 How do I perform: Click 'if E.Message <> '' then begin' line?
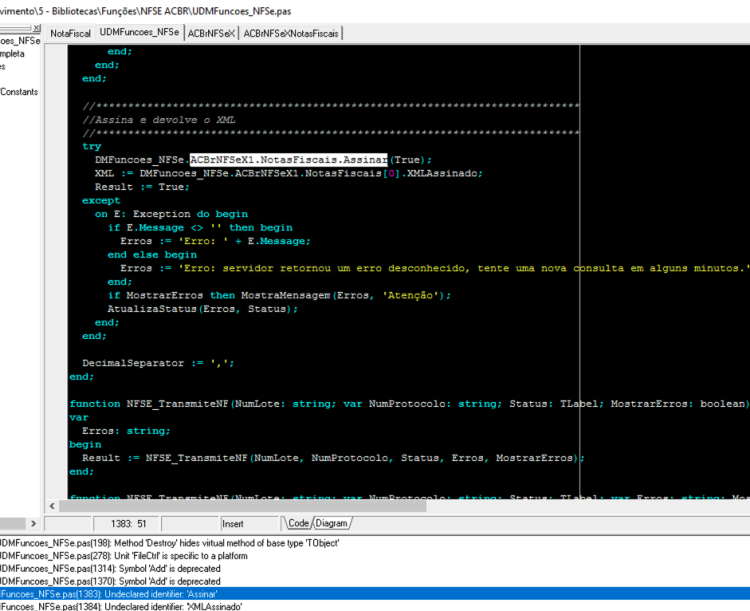[x=200, y=228]
